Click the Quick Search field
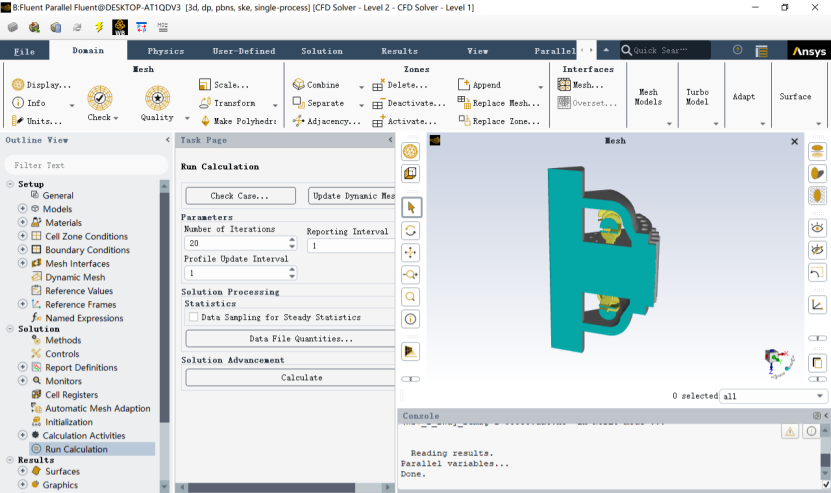Screen dimensions: 831x493 click(666, 50)
